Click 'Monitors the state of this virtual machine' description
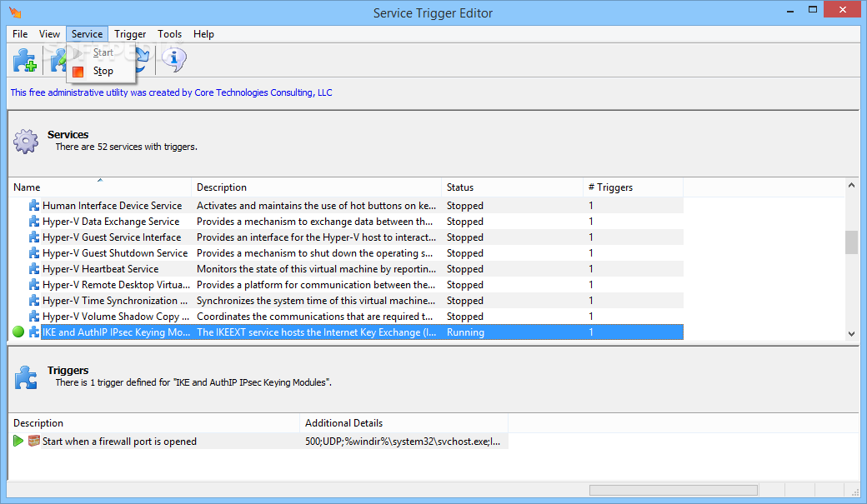This screenshot has width=867, height=504. tap(316, 269)
